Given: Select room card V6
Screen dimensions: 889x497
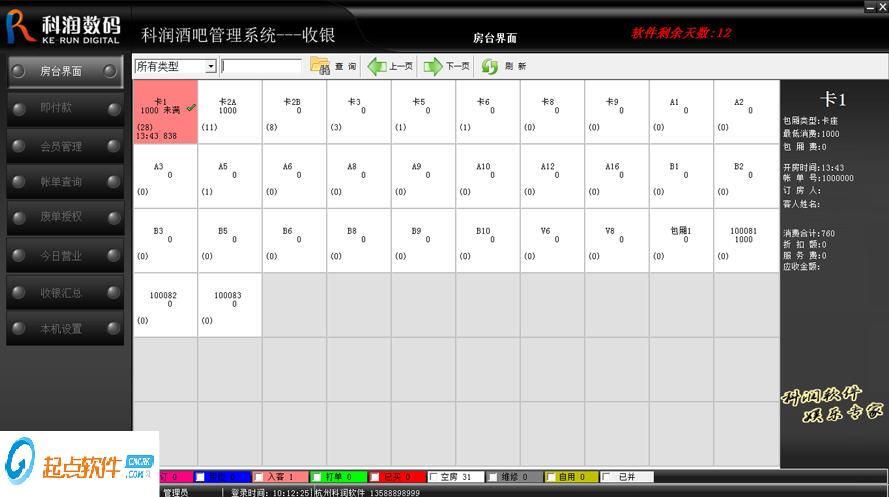Looking at the screenshot, I should (552, 241).
